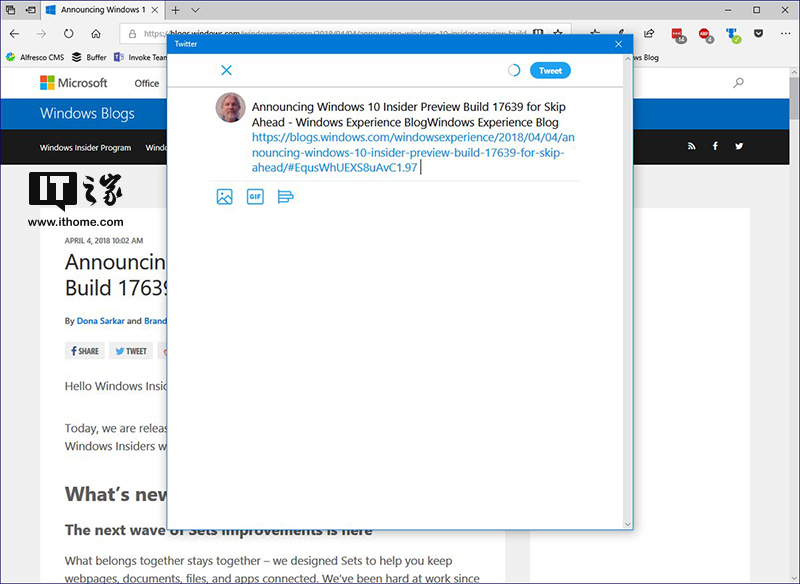
Task: Open the Windows Blogs heading link
Action: 87,113
